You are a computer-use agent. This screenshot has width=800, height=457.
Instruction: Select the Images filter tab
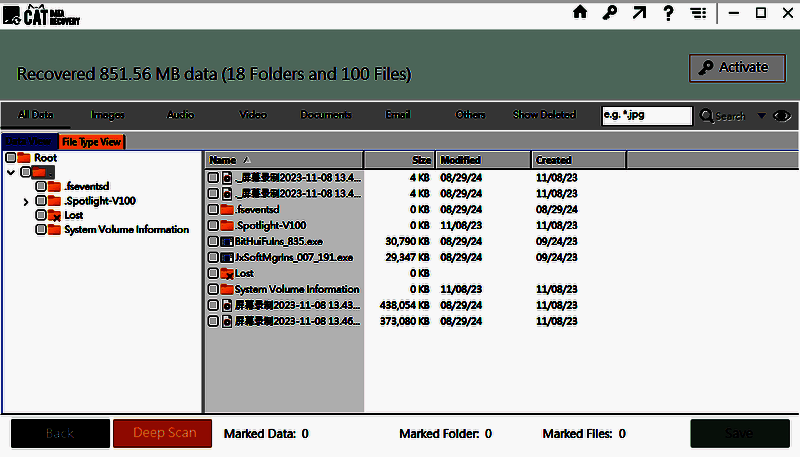click(107, 115)
